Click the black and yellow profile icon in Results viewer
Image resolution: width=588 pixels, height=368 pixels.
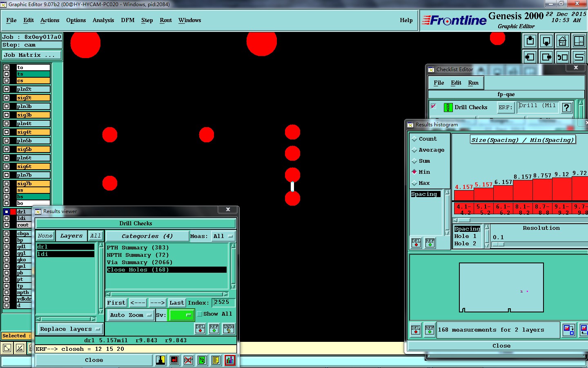point(160,360)
